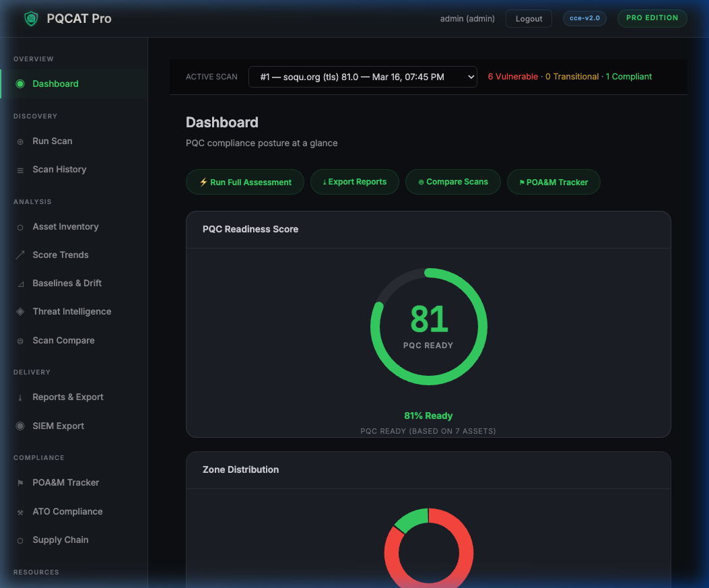Select the SIEM Export record icon
This screenshot has height=588, width=709.
(x=19, y=426)
